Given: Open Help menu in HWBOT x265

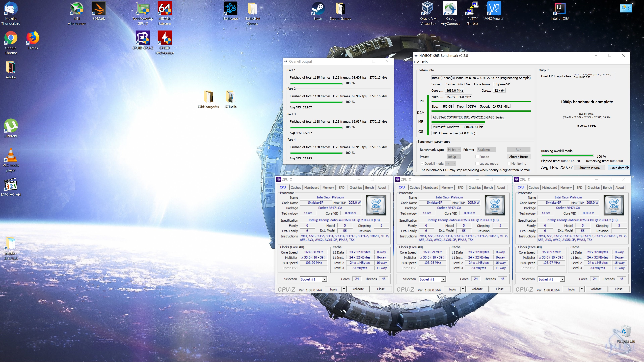Looking at the screenshot, I should tap(424, 62).
